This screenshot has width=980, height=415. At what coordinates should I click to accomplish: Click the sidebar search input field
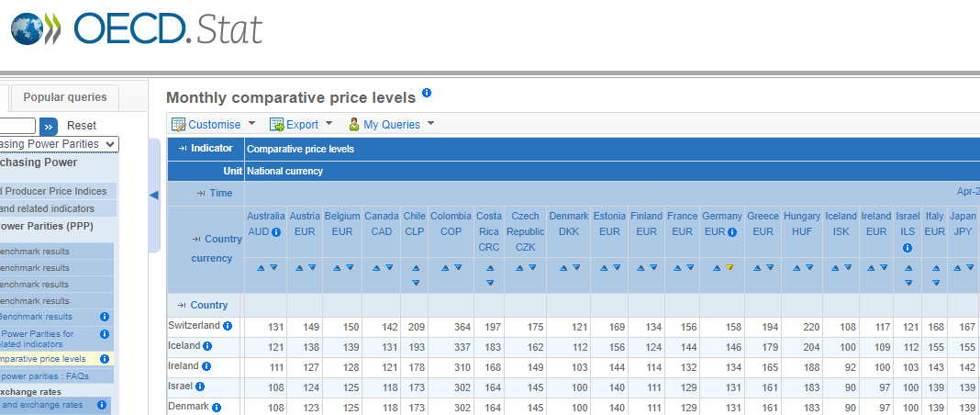17,126
